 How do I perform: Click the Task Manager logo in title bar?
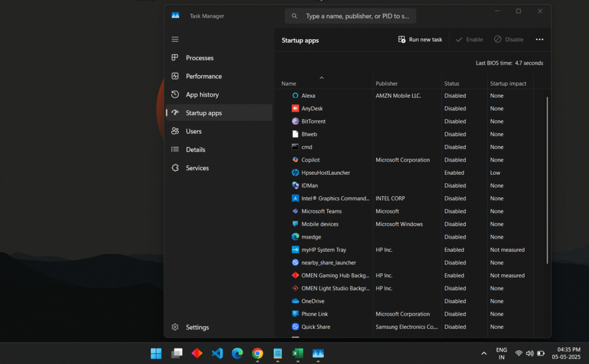175,16
